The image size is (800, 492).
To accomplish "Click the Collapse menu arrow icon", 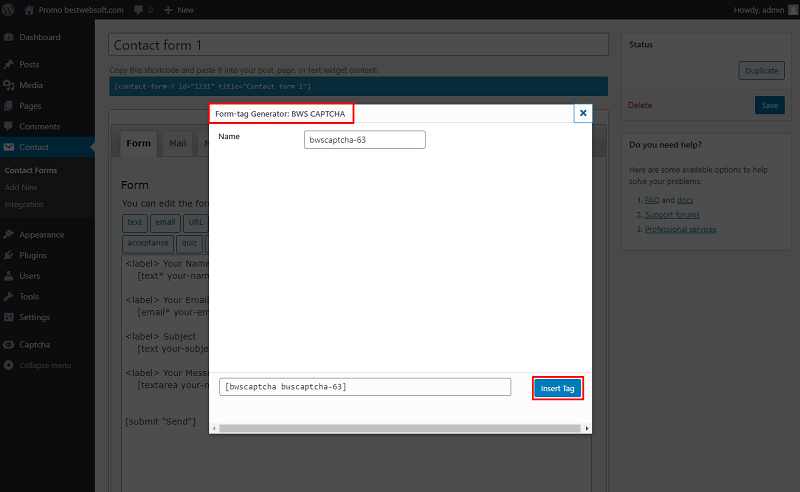I will [9, 365].
